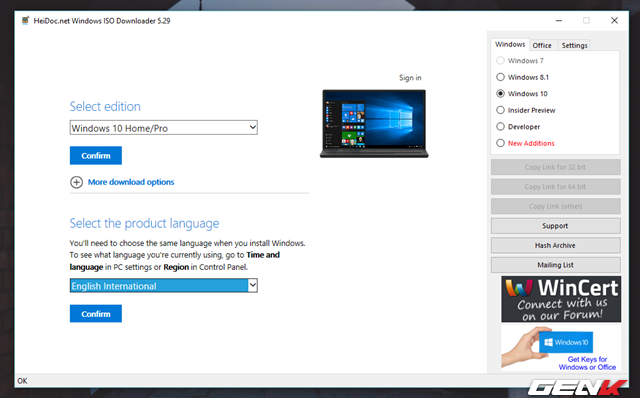The image size is (640, 398).
Task: Select the Windows 10 radio button
Action: click(500, 93)
